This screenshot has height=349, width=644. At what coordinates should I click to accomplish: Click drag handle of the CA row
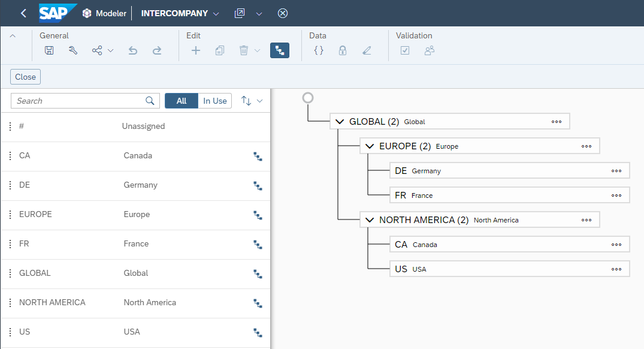click(x=10, y=156)
